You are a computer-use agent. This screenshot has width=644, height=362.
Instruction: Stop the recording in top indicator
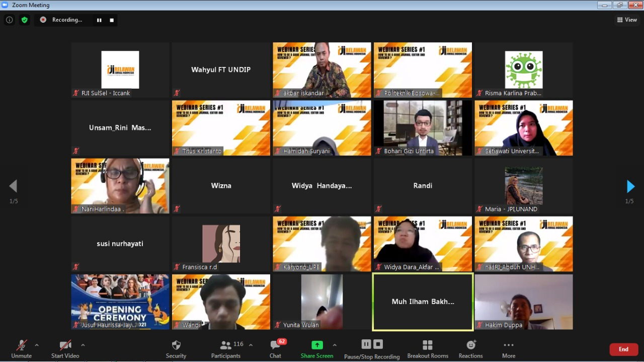(x=112, y=20)
